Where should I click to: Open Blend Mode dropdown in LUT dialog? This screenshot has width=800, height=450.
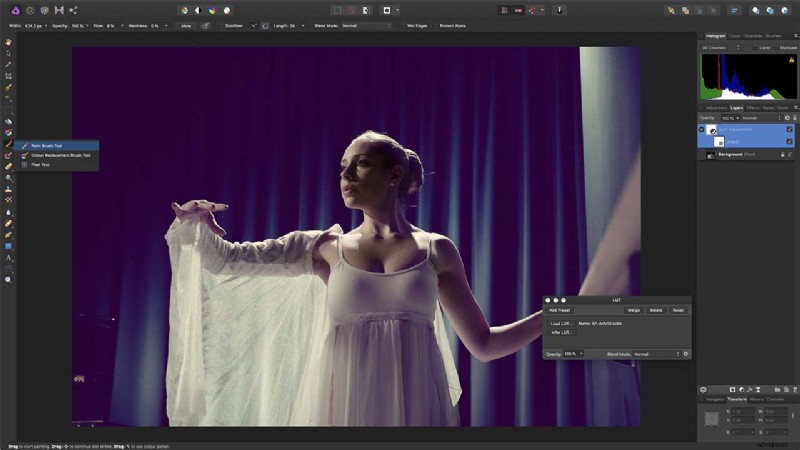tap(657, 354)
